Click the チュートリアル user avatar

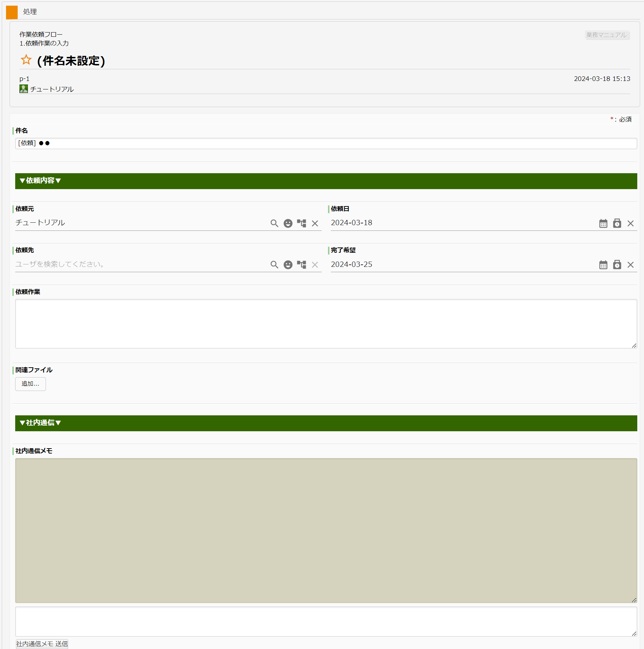point(23,89)
